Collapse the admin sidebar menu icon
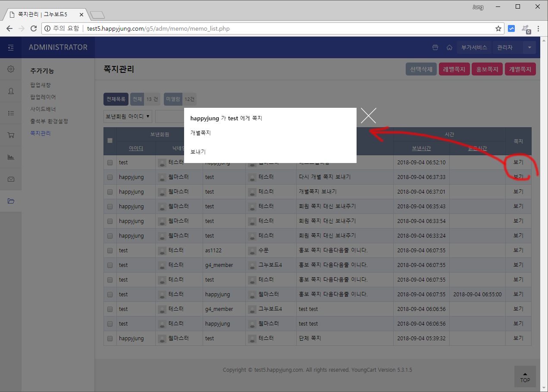Viewport: 548px width, 392px height. click(x=11, y=47)
